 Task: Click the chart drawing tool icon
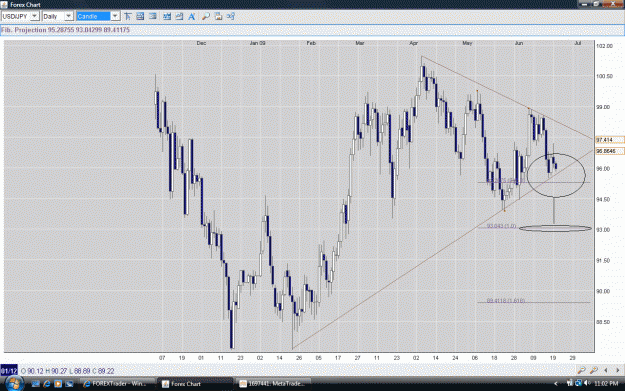point(179,16)
